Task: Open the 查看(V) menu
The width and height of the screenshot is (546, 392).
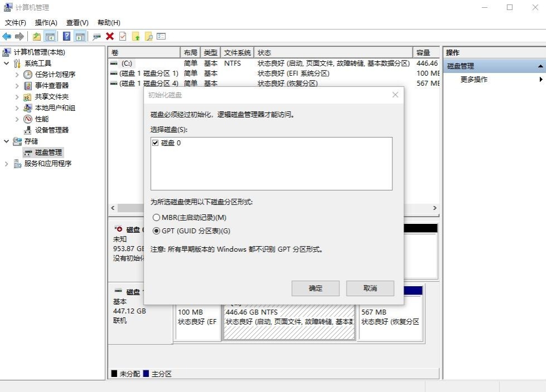Action: point(77,23)
